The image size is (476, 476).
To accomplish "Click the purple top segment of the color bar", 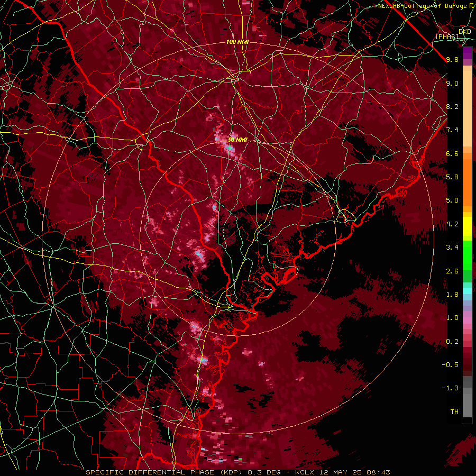I will [x=467, y=53].
